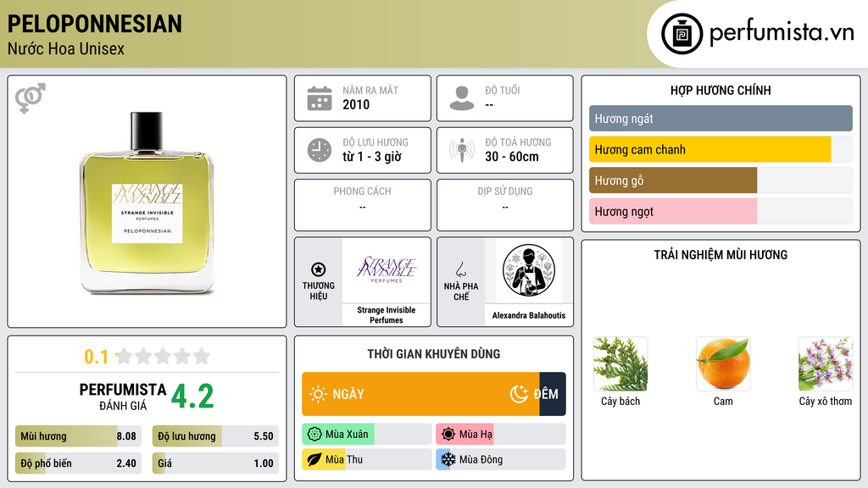The width and height of the screenshot is (868, 488).
Task: Click the Hương gỗ accord bar
Action: [721, 180]
